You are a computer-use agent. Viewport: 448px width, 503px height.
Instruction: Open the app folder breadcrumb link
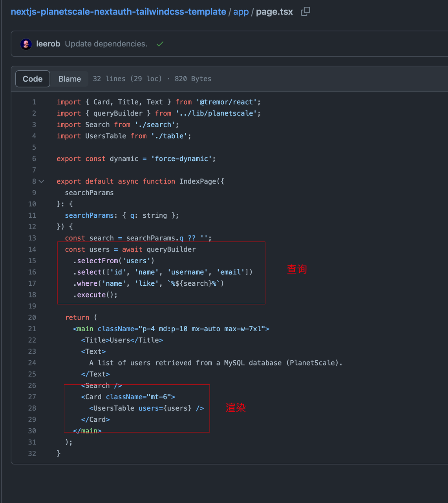pyautogui.click(x=241, y=12)
